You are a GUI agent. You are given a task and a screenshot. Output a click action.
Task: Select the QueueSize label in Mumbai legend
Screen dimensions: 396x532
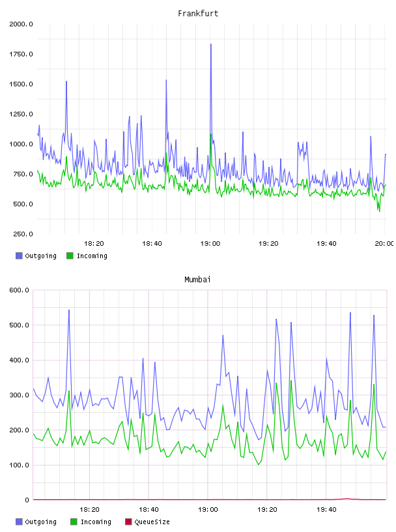(152, 522)
